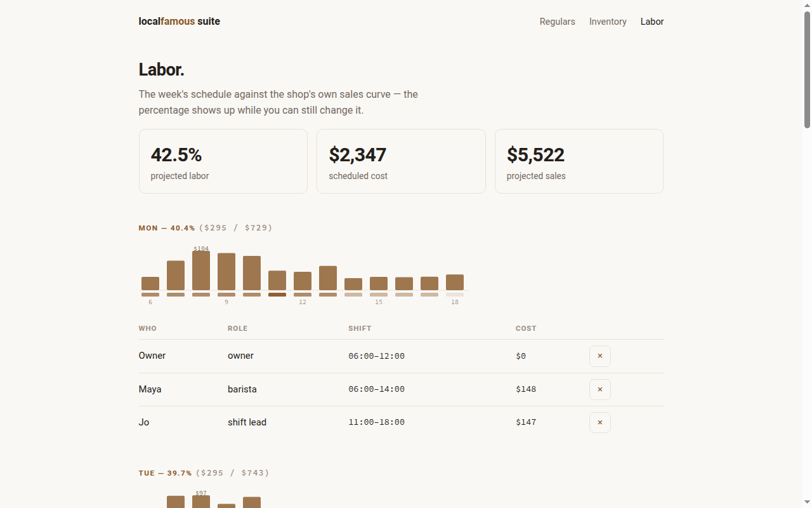
Task: Go to the Labor page
Action: coord(652,22)
